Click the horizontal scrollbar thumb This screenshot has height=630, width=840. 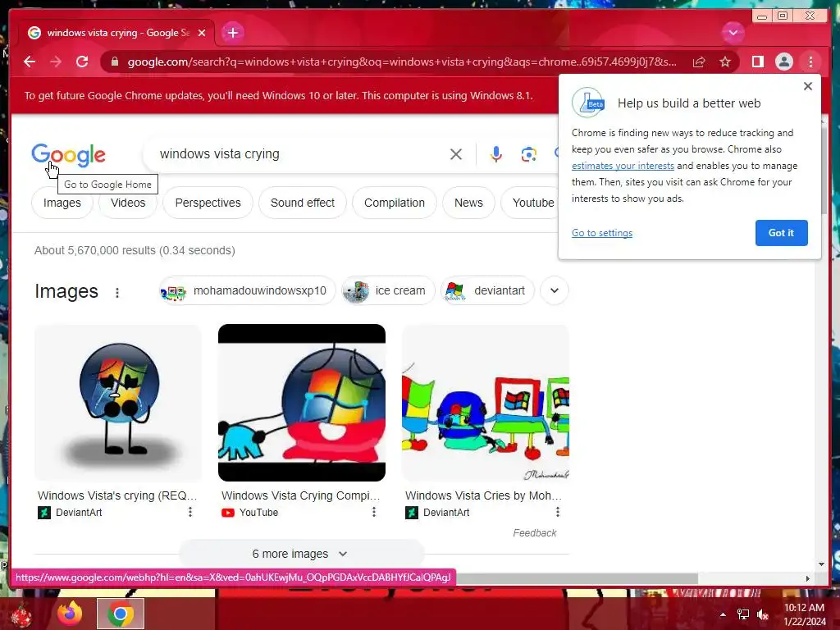pyautogui.click(x=577, y=578)
